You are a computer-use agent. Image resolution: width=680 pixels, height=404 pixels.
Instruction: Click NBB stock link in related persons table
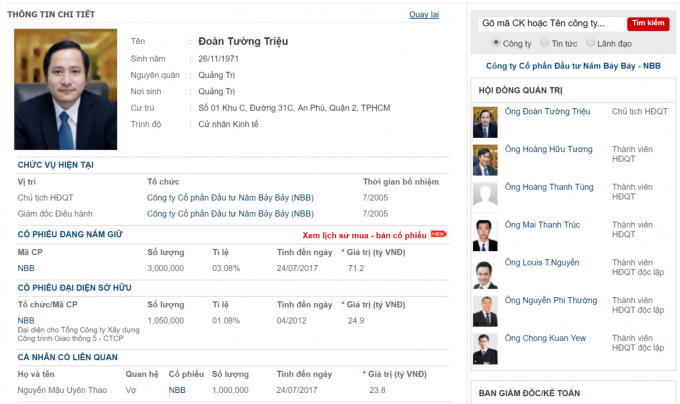(x=177, y=390)
